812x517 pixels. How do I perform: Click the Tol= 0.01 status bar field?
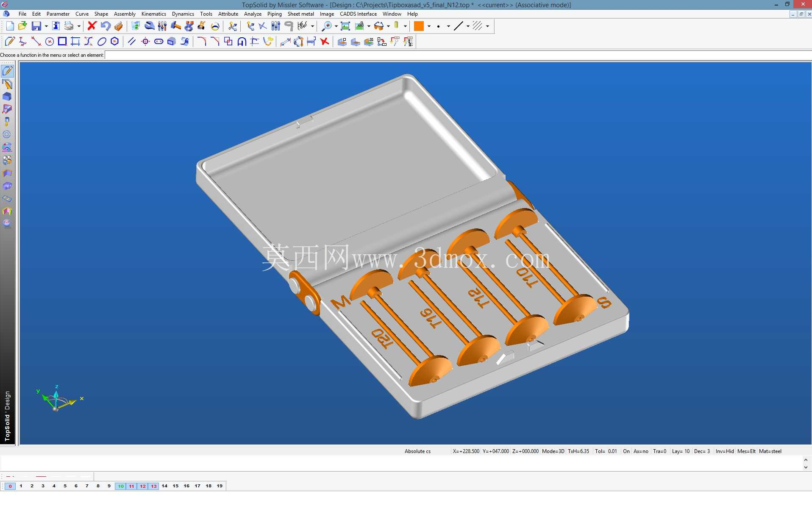click(606, 451)
